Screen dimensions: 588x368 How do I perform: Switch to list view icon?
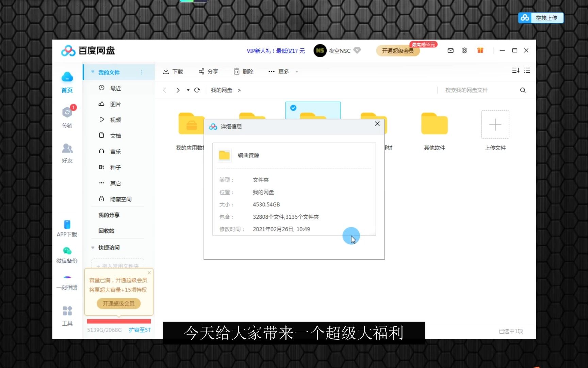pos(527,70)
